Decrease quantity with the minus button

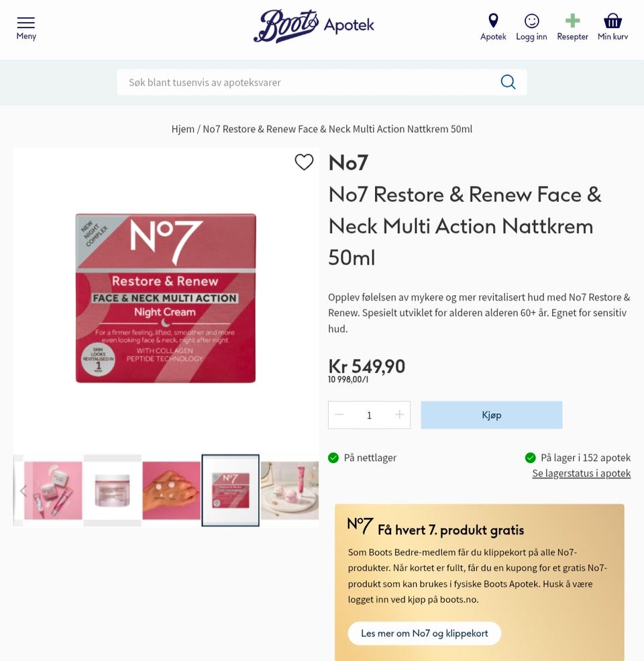339,415
